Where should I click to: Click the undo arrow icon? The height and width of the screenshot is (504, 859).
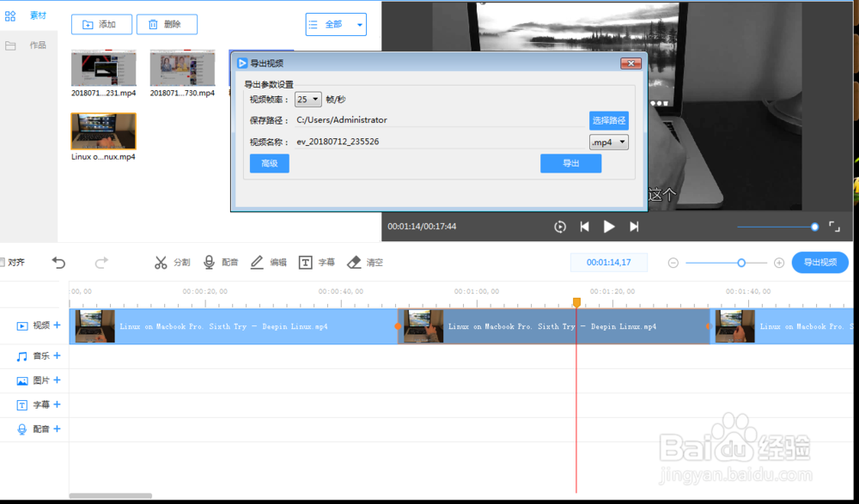coord(58,263)
